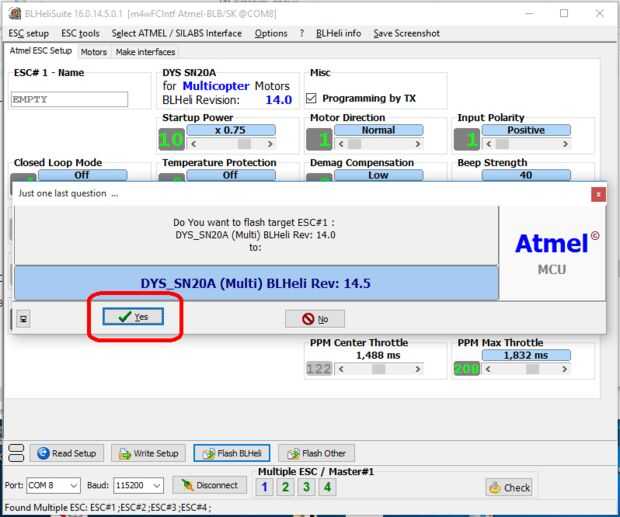Screen dimensions: 620x517
Task: Click the upper rounded icon left of Read Setup
Action: [16, 448]
